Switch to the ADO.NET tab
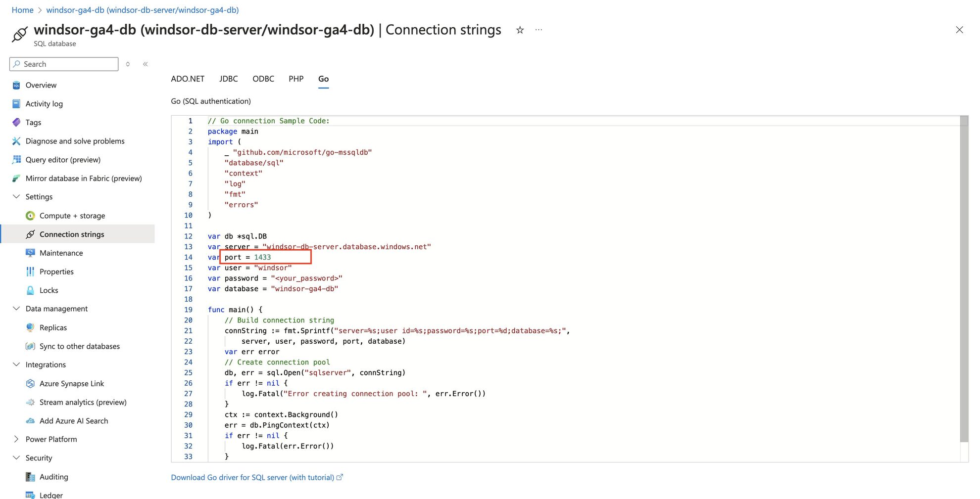This screenshot has width=980, height=499. pyautogui.click(x=188, y=79)
